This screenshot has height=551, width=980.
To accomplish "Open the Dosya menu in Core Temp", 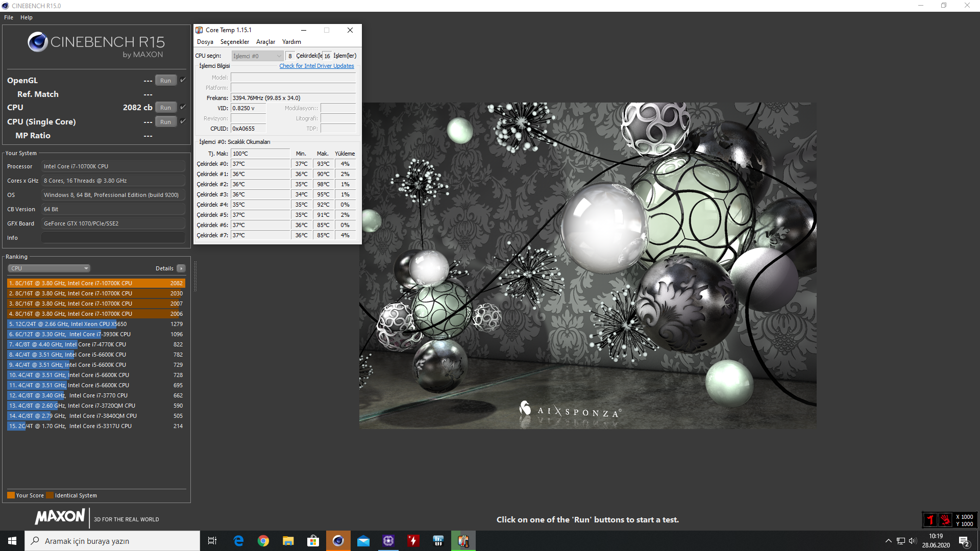I will coord(205,42).
